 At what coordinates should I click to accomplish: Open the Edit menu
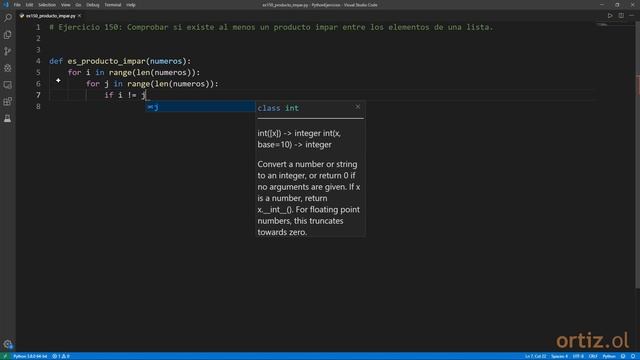[29, 5]
